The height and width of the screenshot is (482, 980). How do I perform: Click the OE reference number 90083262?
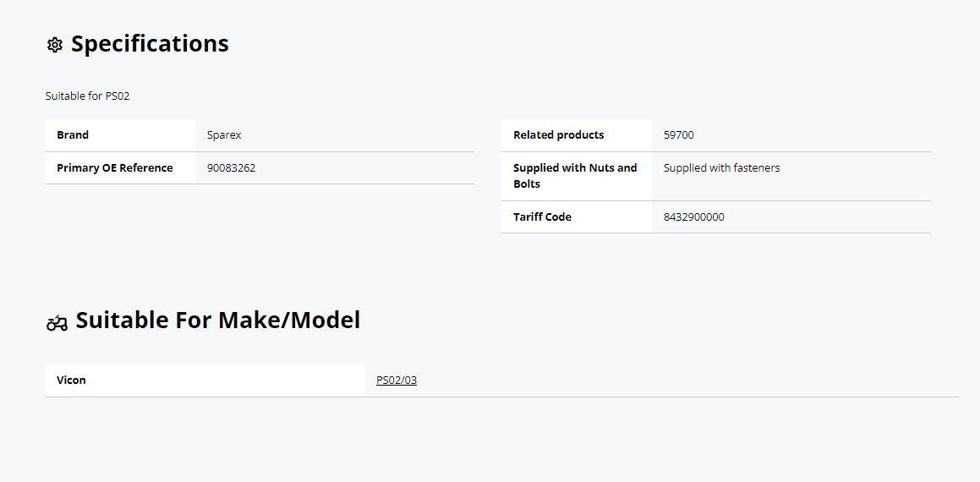pos(231,168)
